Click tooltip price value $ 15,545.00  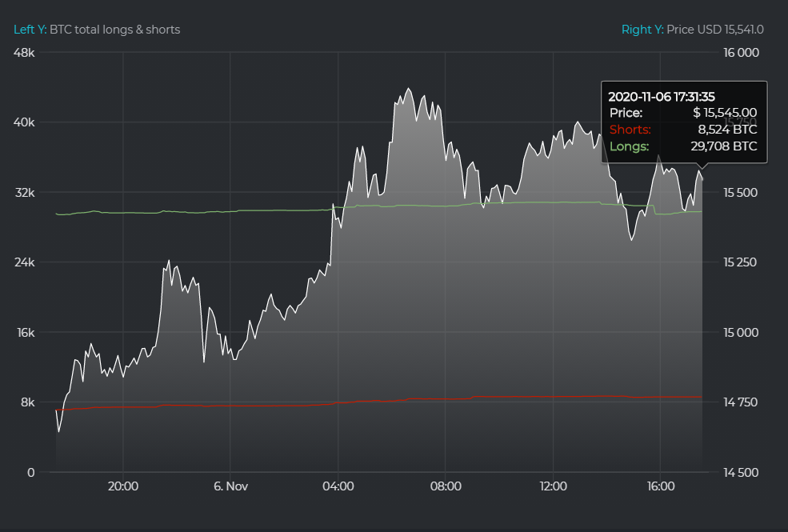click(x=725, y=113)
